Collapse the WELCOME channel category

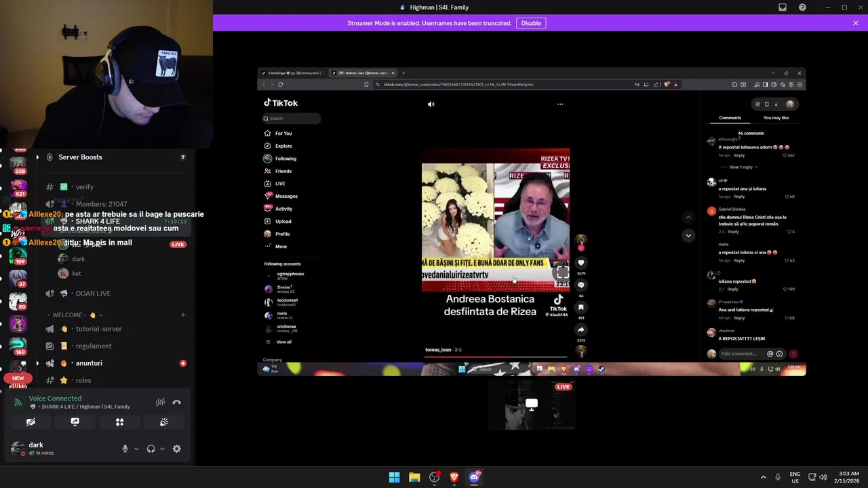[75, 315]
